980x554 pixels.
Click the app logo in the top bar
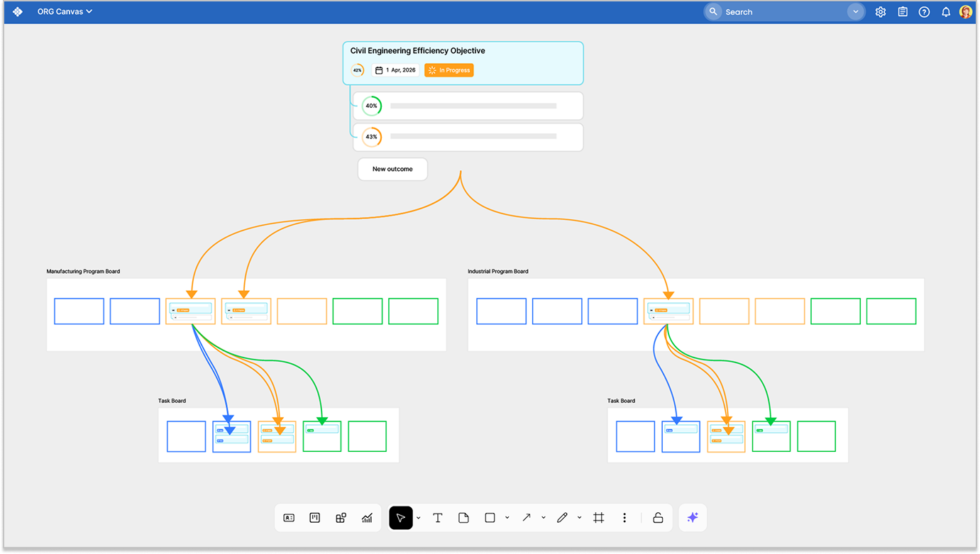point(18,12)
